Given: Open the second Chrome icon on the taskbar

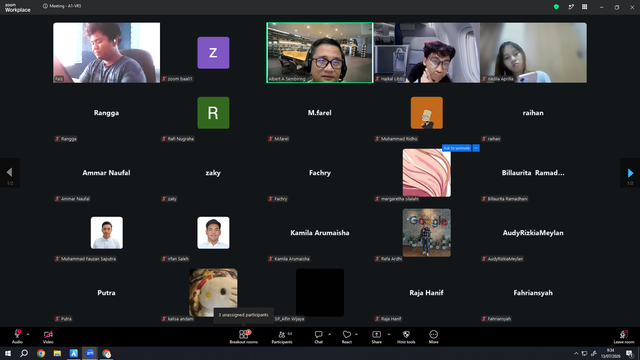Looking at the screenshot, I should (x=107, y=353).
